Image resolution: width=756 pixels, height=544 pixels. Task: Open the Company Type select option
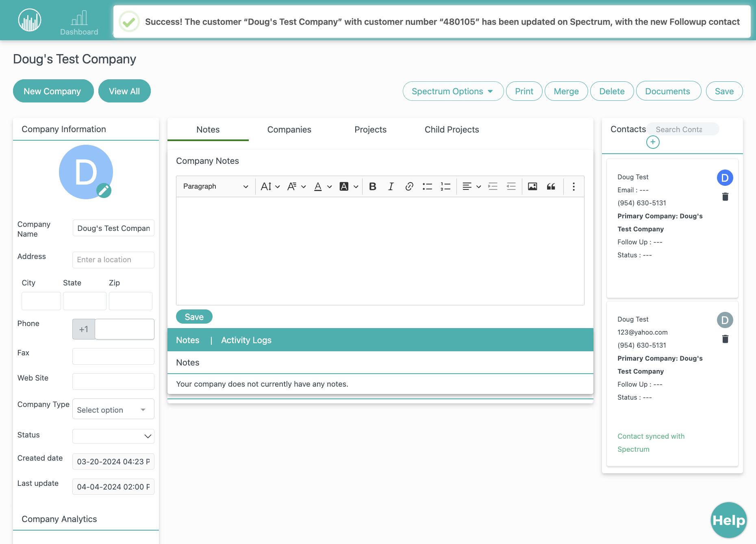pos(113,410)
